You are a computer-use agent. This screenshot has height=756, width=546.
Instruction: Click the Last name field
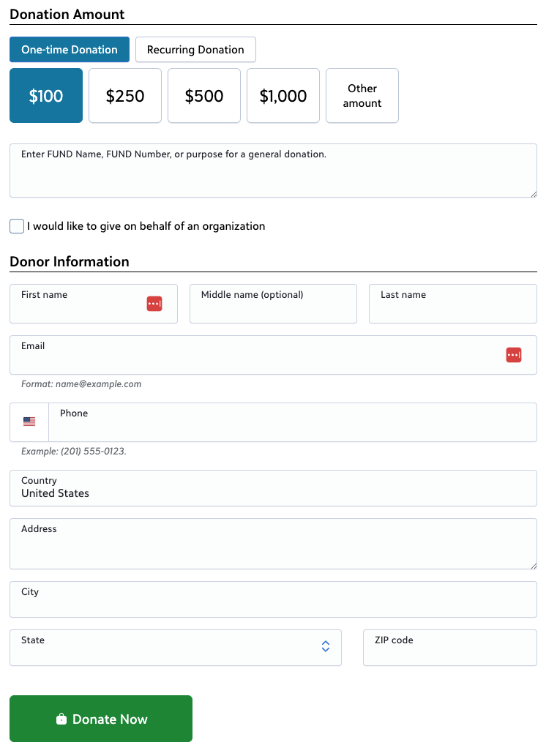tap(453, 304)
